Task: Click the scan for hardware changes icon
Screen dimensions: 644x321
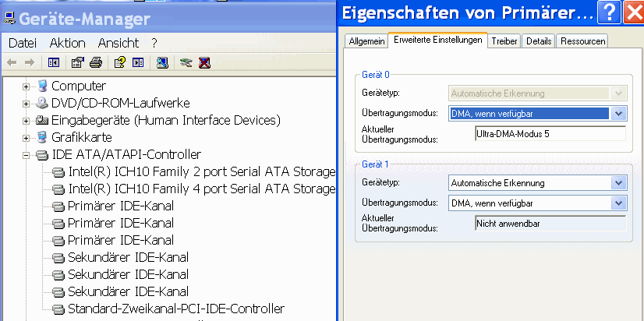Action: coord(162,62)
